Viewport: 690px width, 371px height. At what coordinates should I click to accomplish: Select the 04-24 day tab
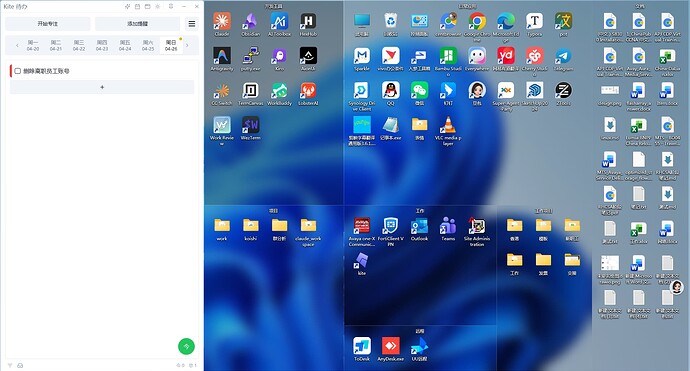(x=125, y=45)
